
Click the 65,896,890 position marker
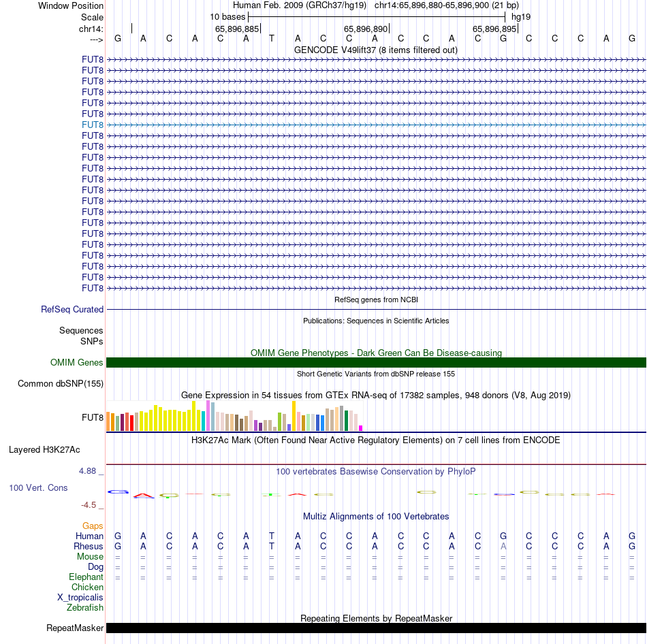pos(366,29)
